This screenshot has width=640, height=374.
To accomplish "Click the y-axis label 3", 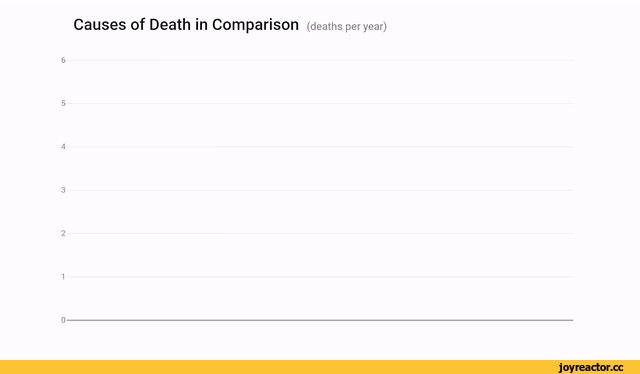I will click(63, 190).
